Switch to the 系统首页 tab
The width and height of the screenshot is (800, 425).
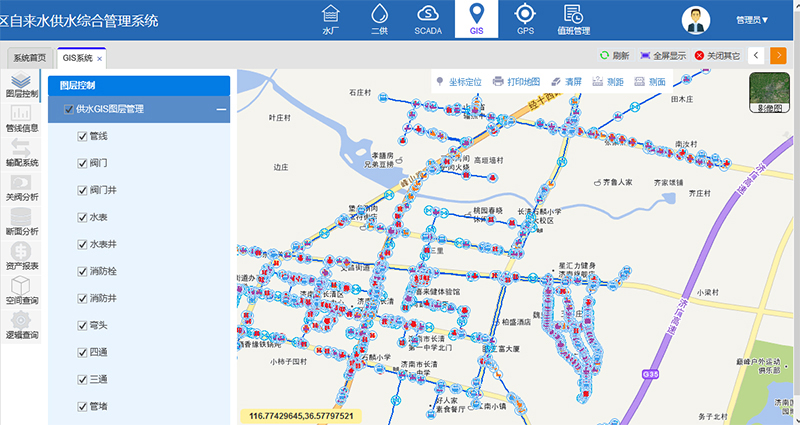coord(29,58)
